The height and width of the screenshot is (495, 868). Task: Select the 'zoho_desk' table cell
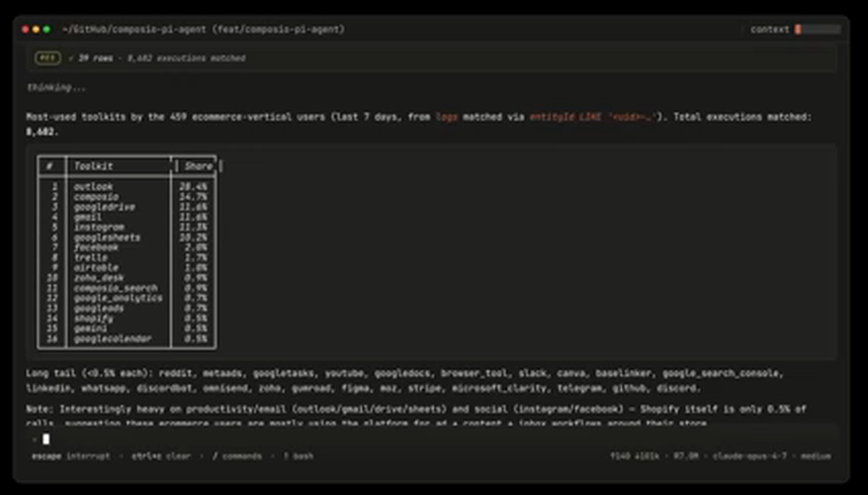99,278
